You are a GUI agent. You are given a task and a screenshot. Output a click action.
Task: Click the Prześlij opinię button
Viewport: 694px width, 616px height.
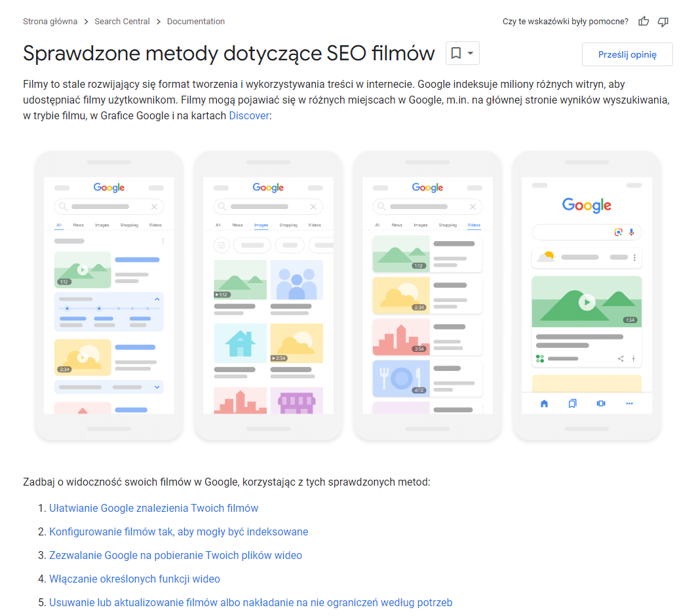[x=627, y=54]
